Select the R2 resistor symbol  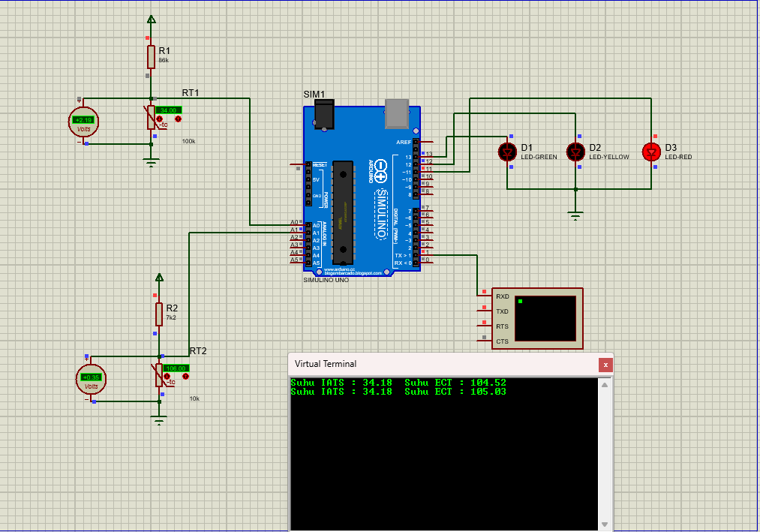click(x=159, y=314)
